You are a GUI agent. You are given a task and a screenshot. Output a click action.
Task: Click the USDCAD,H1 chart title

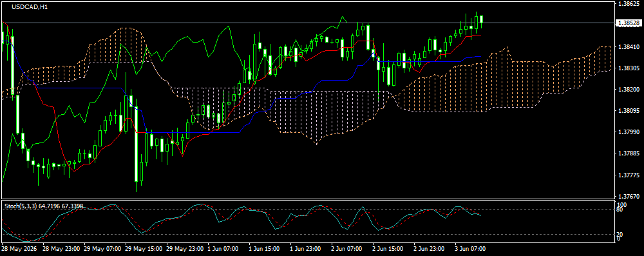click(x=29, y=7)
